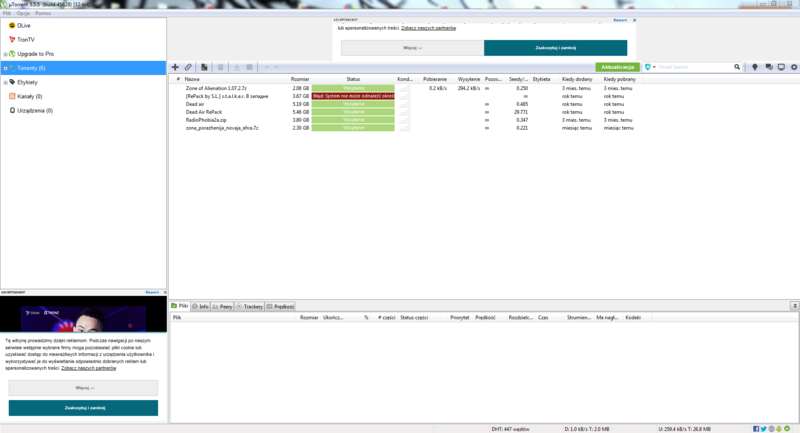Open preferences via the gear icon
The image size is (800, 433).
click(x=794, y=67)
